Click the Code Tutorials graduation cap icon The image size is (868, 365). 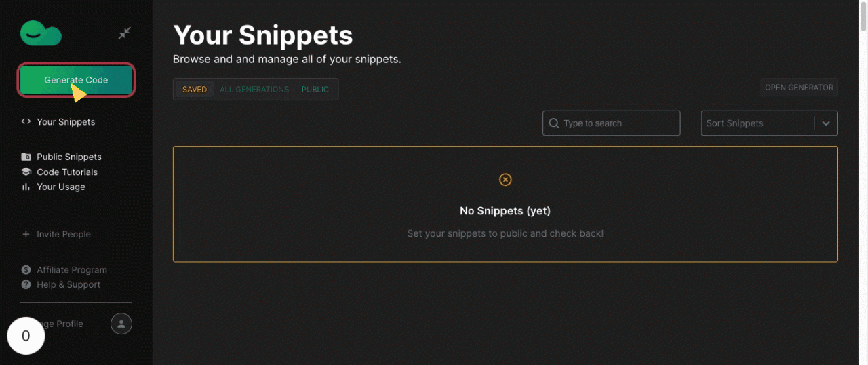click(x=26, y=172)
